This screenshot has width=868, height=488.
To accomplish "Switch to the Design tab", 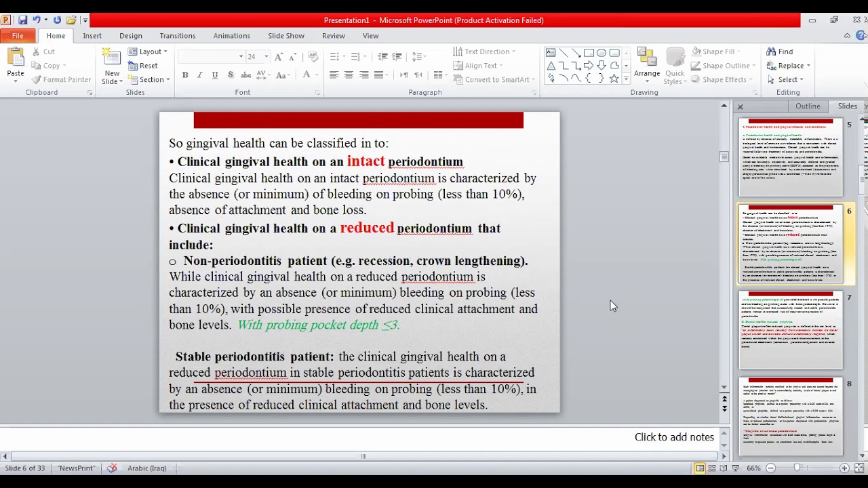I will pyautogui.click(x=131, y=36).
